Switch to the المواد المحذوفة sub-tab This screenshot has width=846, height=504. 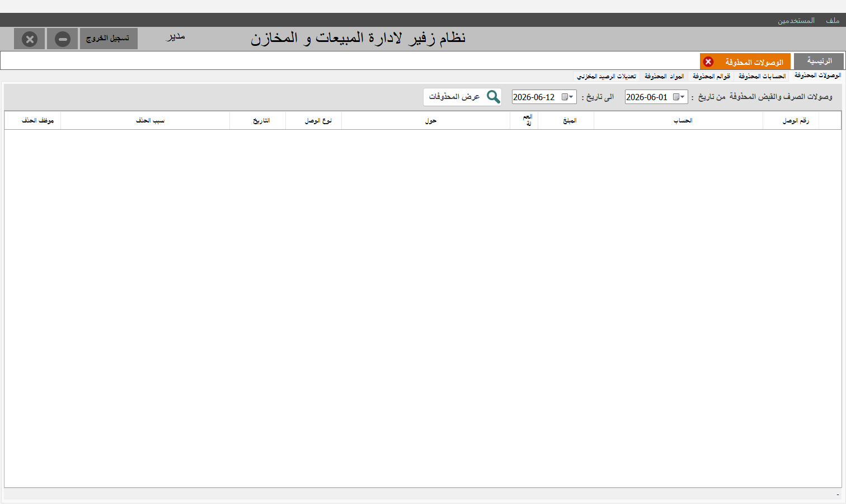click(664, 76)
